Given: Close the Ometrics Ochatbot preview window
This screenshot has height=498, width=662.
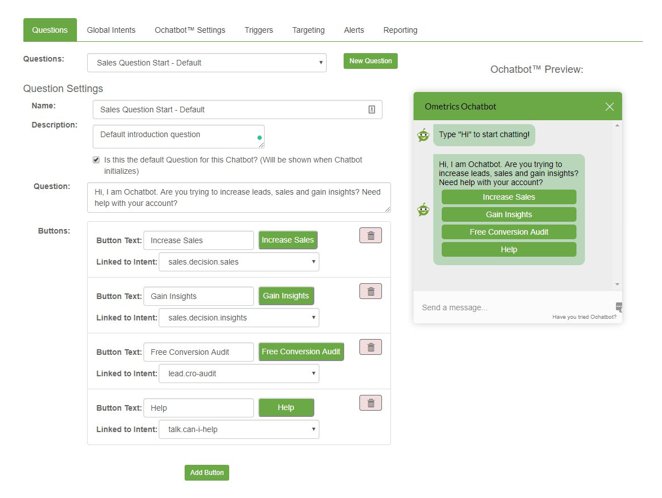Looking at the screenshot, I should click(x=609, y=107).
